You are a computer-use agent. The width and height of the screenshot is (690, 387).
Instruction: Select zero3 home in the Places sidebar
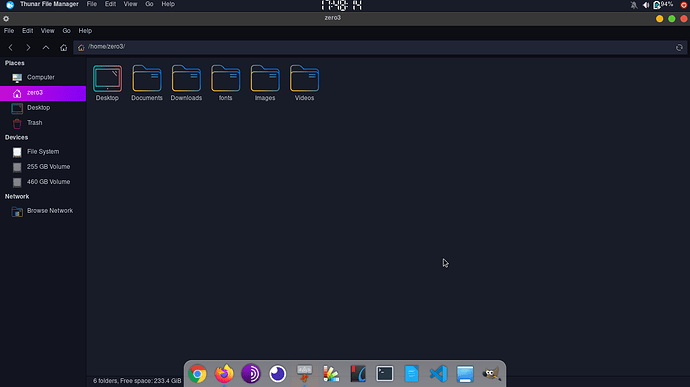(x=43, y=93)
